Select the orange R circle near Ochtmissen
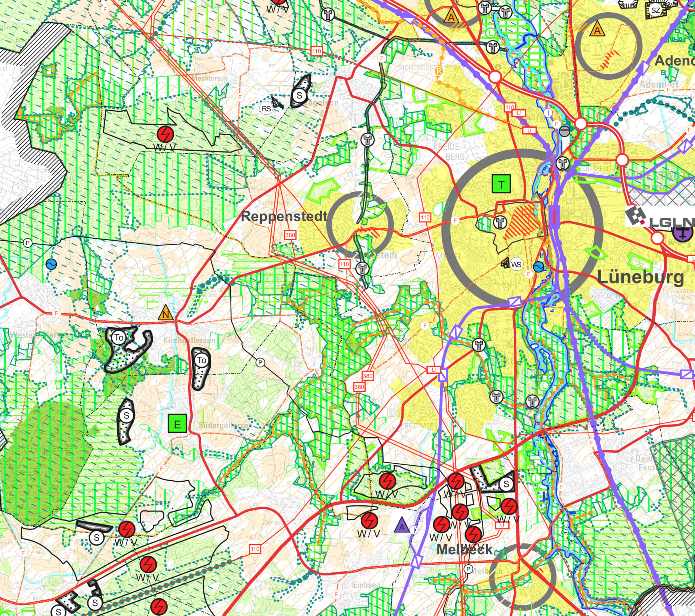Screen dimensions: 695x616 click(x=439, y=71)
